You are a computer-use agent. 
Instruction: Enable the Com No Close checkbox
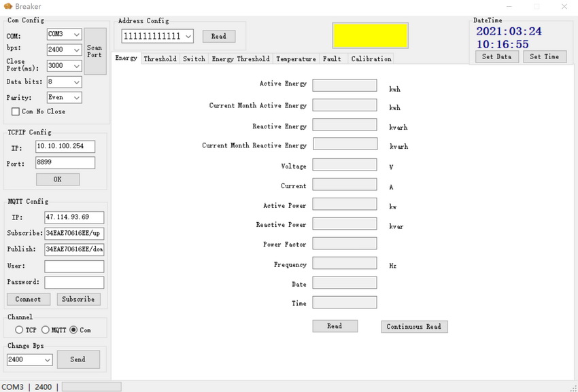pyautogui.click(x=16, y=111)
